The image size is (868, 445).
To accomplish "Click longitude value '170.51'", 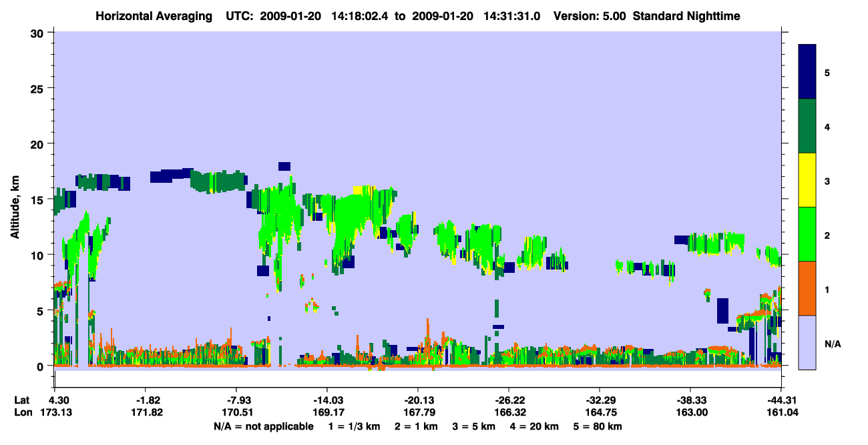I will pyautogui.click(x=236, y=412).
